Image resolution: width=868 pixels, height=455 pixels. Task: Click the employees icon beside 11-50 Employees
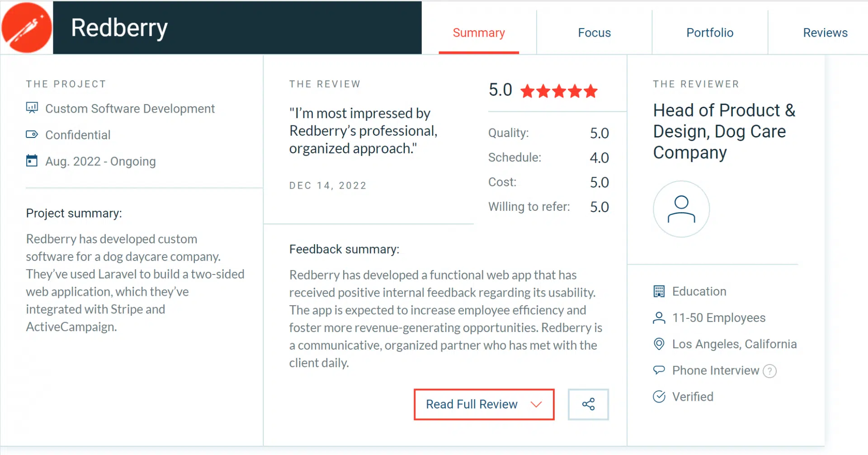[x=660, y=318]
